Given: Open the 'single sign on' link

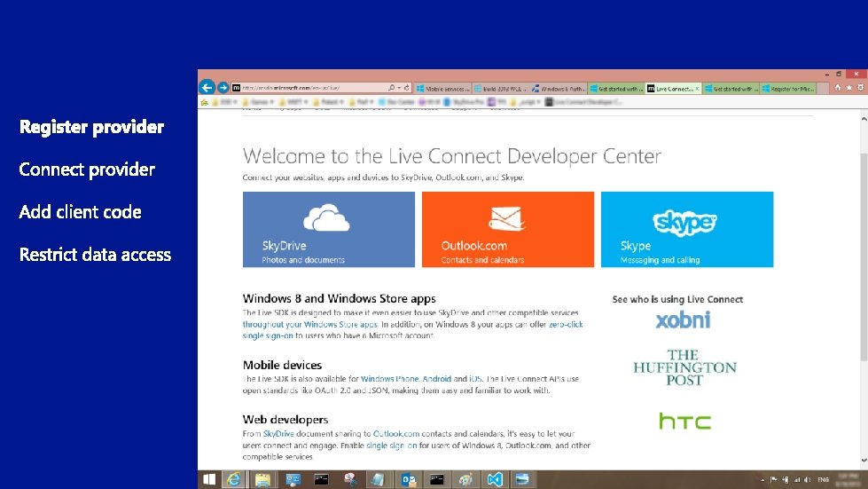Looking at the screenshot, I should click(391, 446).
